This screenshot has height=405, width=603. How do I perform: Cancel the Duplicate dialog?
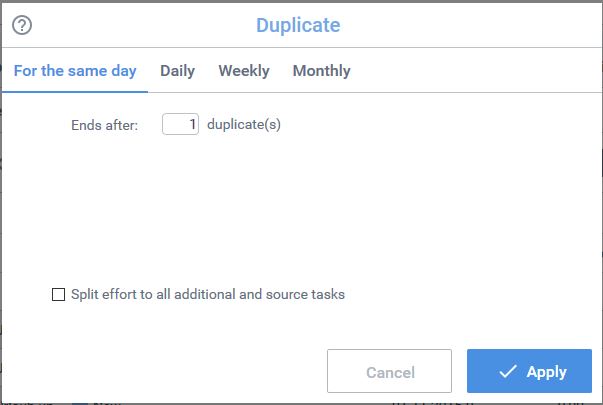(x=389, y=371)
